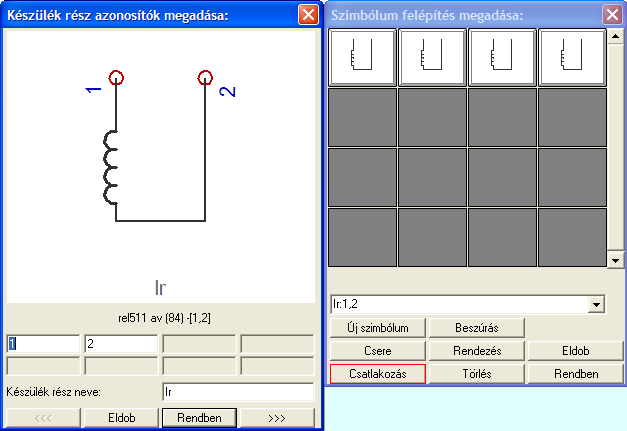Select the third coil symbol thumbnail
Image resolution: width=627 pixels, height=431 pixels.
(502, 57)
